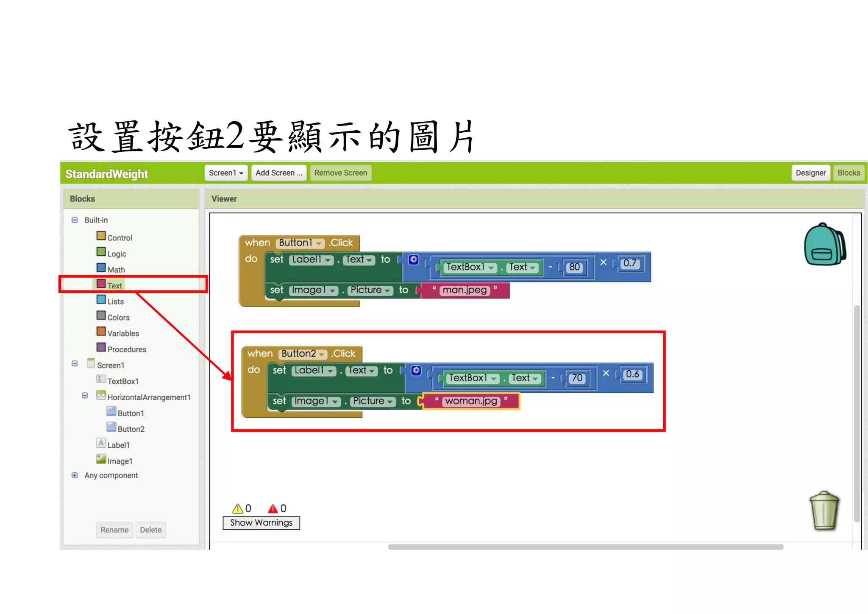Open the Screen1 selector dropdown
The image size is (868, 614).
click(226, 173)
